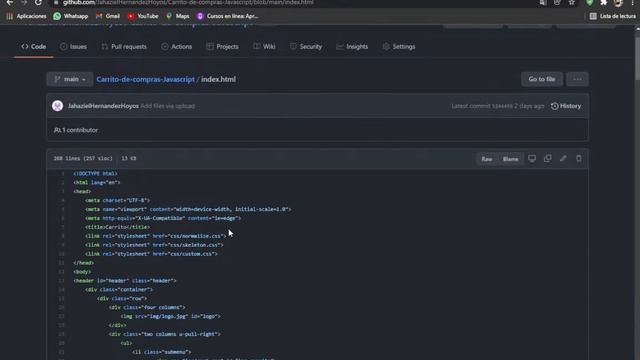Open Lista de lectura reading list
Screen dimensions: 640x360
[613, 16]
